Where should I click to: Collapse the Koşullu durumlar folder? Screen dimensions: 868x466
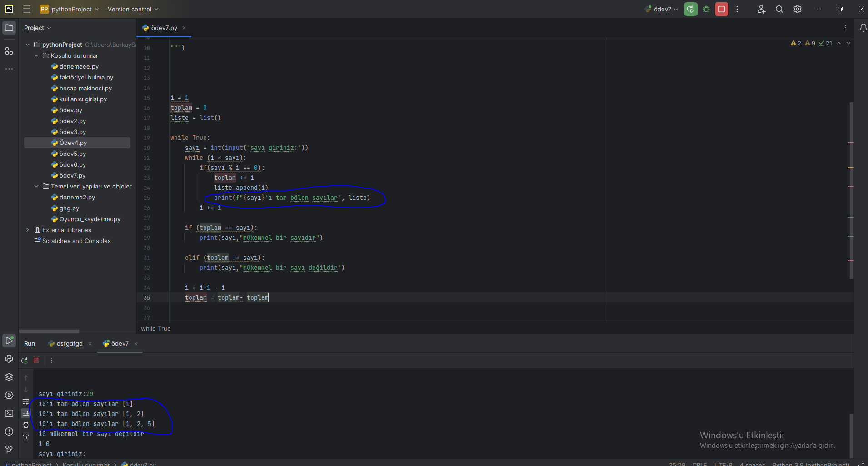click(36, 55)
